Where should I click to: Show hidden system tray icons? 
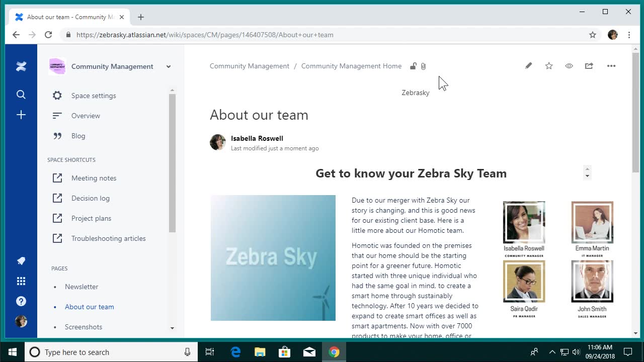(x=552, y=352)
